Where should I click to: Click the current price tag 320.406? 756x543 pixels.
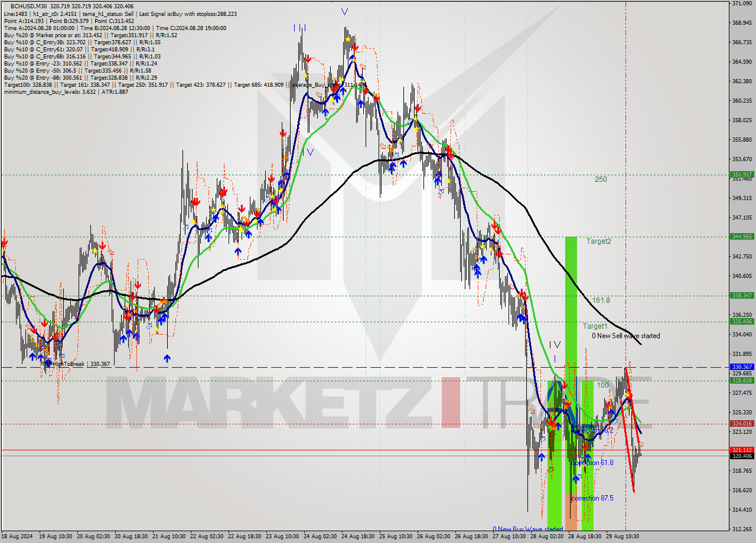point(742,456)
